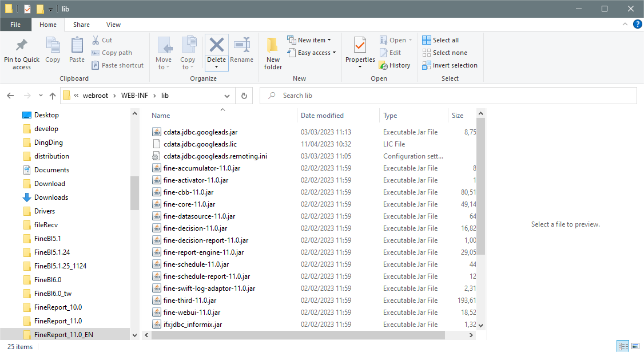
Task: Click Paste shortcut option
Action: (x=117, y=65)
